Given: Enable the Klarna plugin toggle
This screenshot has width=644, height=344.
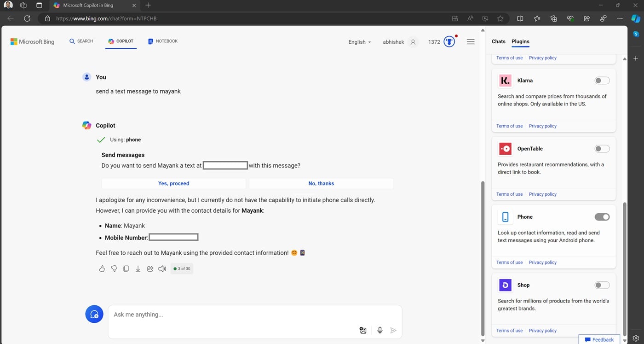Looking at the screenshot, I should [x=602, y=81].
